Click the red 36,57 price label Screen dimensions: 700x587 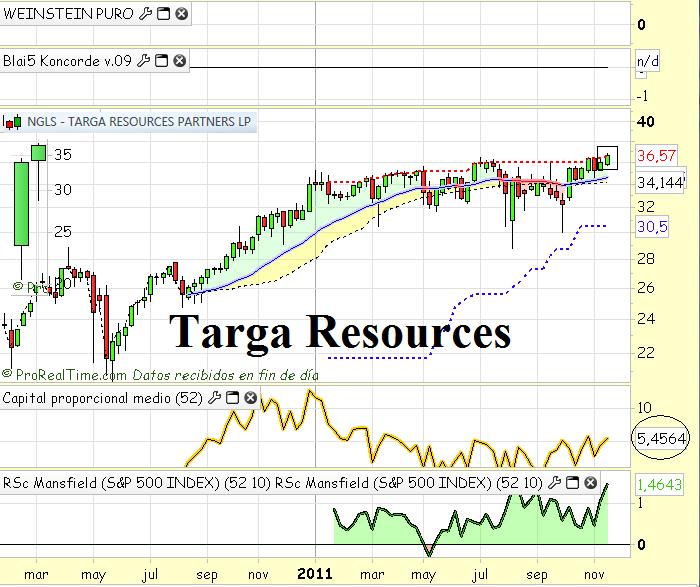[656, 156]
